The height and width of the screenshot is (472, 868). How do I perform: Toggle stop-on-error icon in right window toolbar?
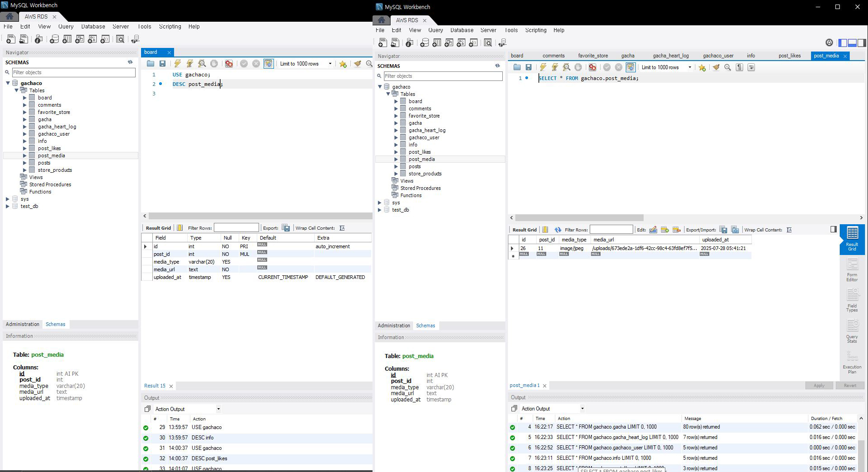[592, 67]
